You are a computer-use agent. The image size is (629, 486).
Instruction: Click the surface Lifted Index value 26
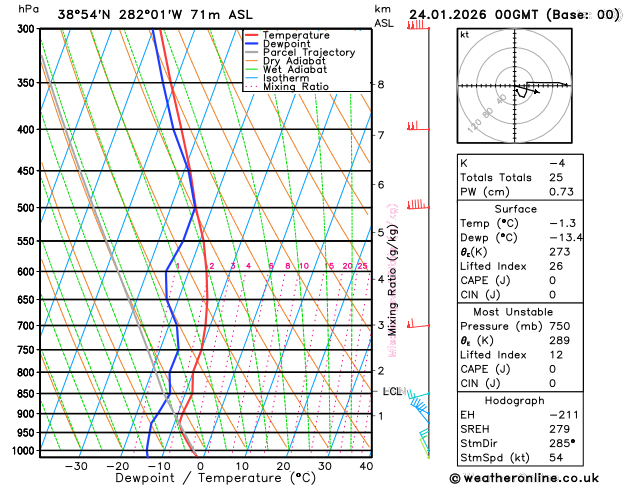coord(556,266)
